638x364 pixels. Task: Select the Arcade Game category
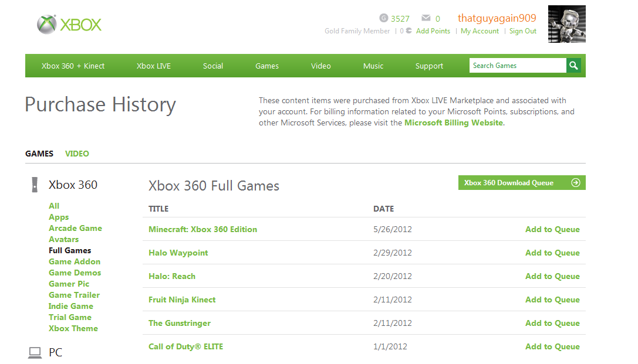(75, 228)
